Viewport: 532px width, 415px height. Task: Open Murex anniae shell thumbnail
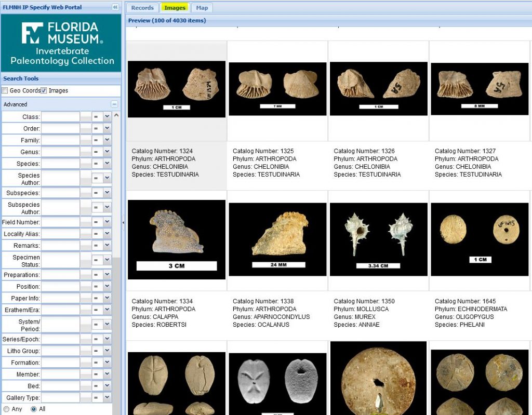(x=379, y=239)
